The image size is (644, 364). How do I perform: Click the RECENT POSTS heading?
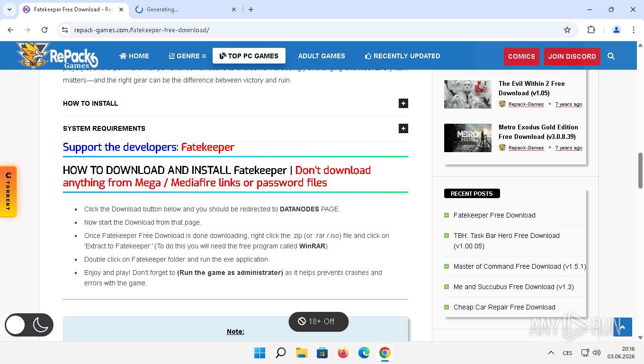click(x=472, y=193)
